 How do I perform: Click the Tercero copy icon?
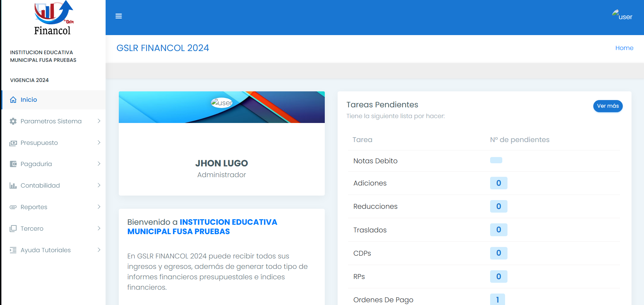(13, 229)
